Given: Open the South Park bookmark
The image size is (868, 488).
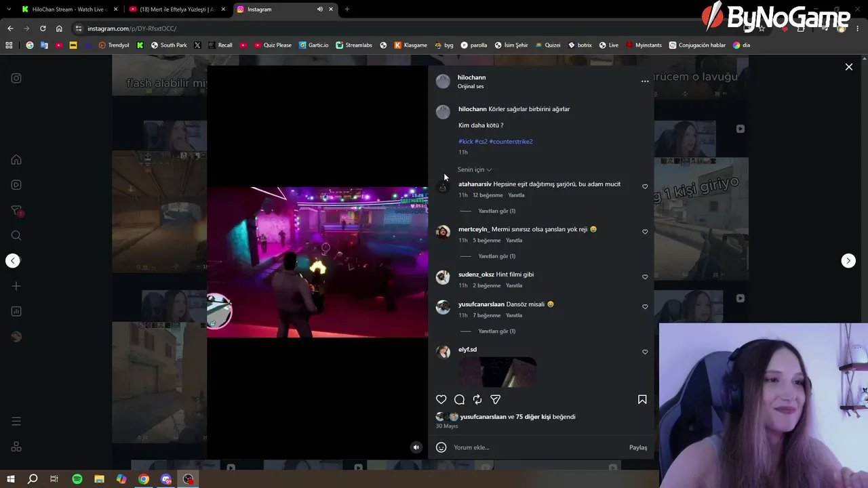Looking at the screenshot, I should coord(169,45).
